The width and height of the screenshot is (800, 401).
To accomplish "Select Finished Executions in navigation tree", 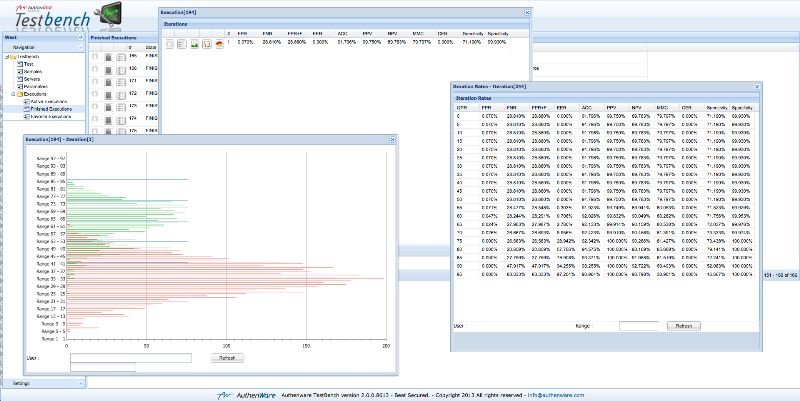I will point(51,109).
